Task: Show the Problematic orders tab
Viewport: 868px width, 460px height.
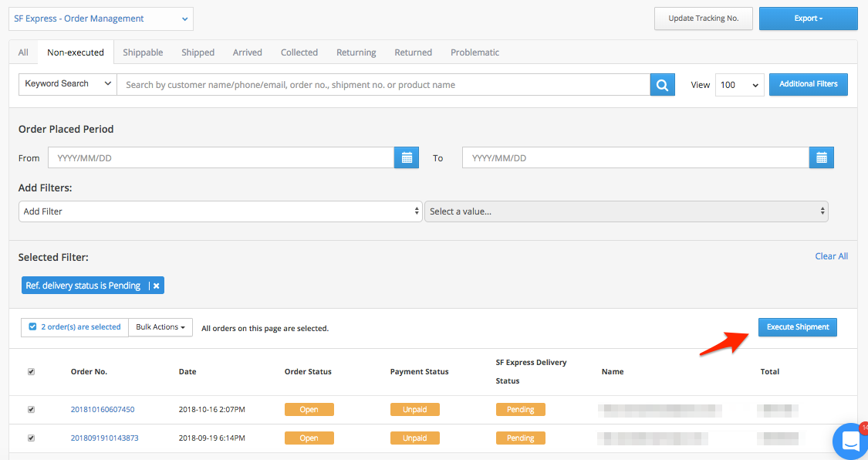Action: click(475, 52)
